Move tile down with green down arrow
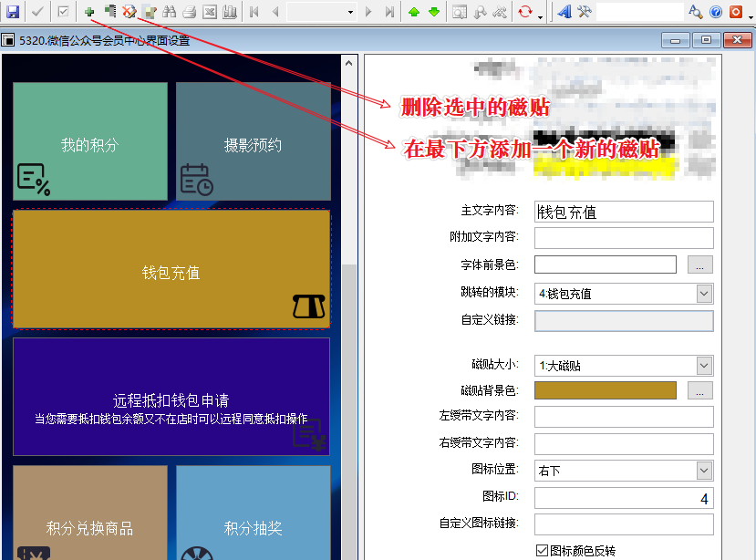 (x=433, y=12)
